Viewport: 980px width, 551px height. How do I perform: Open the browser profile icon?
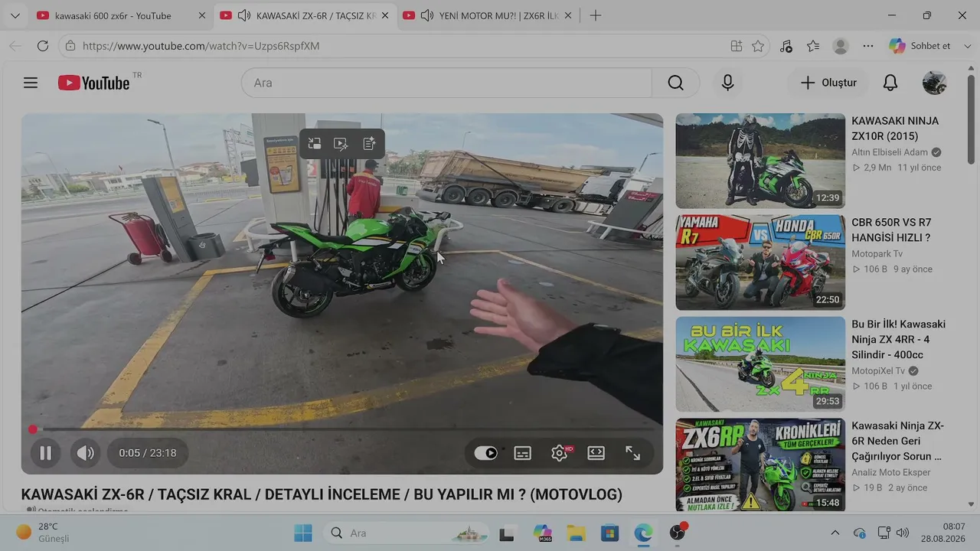click(x=841, y=46)
